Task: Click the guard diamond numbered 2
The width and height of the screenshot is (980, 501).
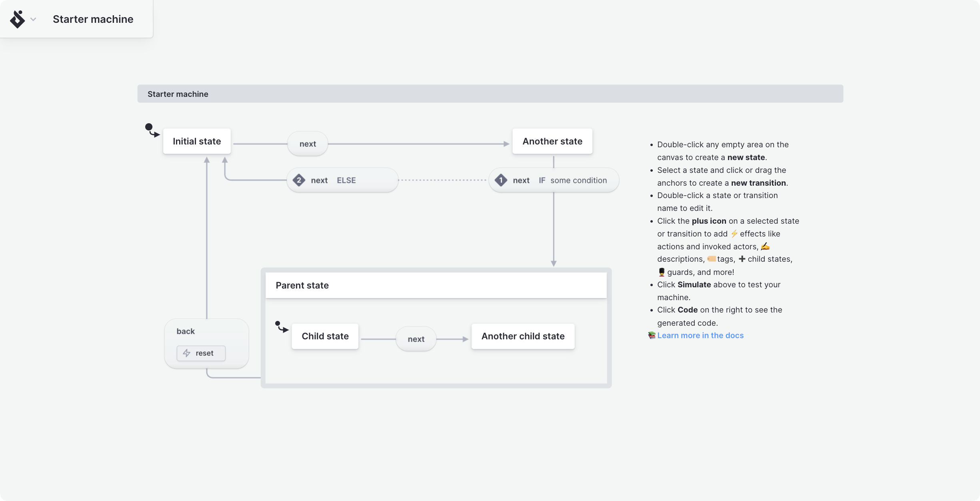Action: [x=299, y=180]
